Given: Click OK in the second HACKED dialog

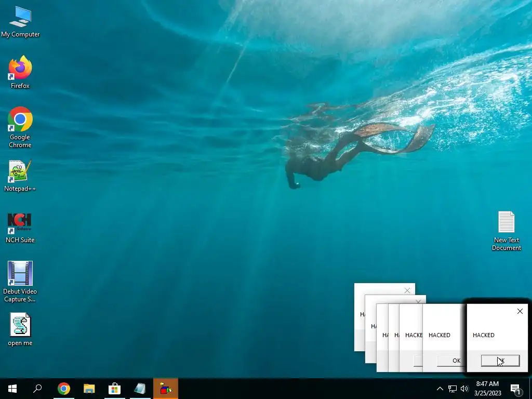Looking at the screenshot, I should point(451,361).
